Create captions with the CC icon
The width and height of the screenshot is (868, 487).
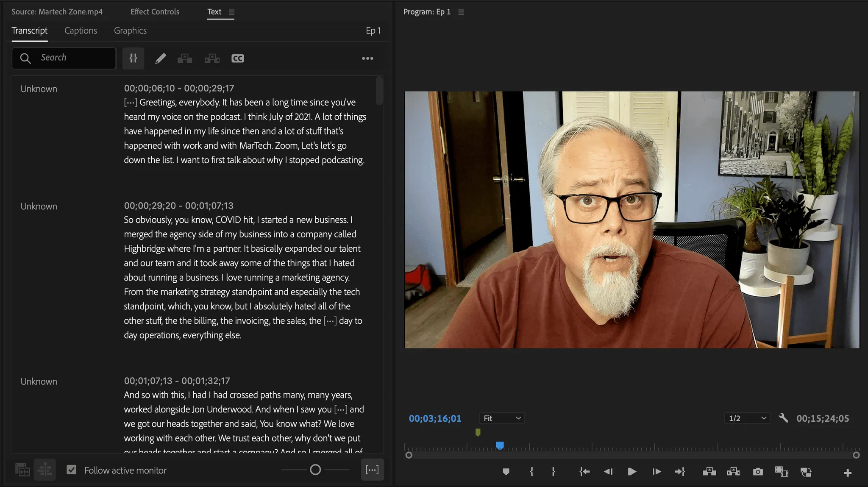click(238, 58)
